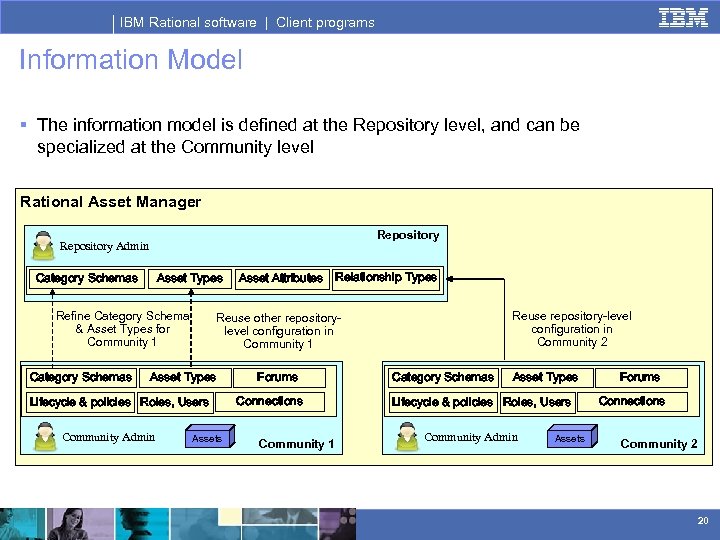Select the Repository Category Schemas box
This screenshot has width=720, height=540.
[87, 279]
